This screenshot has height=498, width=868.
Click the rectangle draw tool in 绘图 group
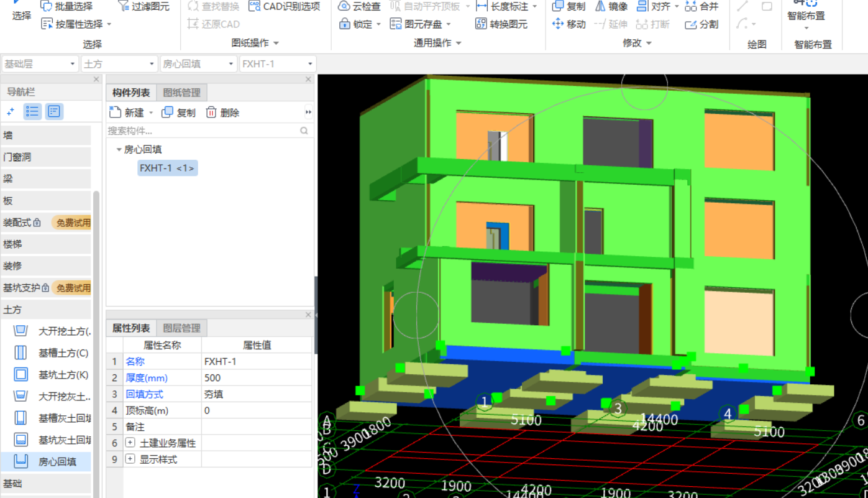(767, 6)
